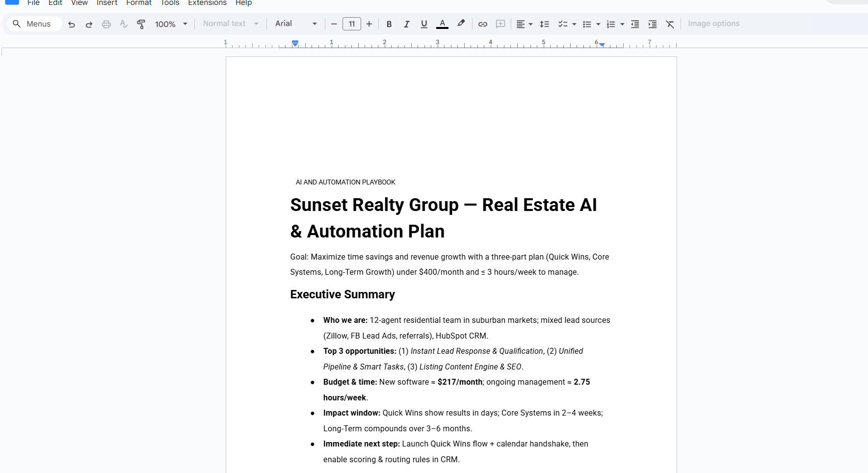The height and width of the screenshot is (473, 868).
Task: Open the Extensions menu
Action: (207, 3)
